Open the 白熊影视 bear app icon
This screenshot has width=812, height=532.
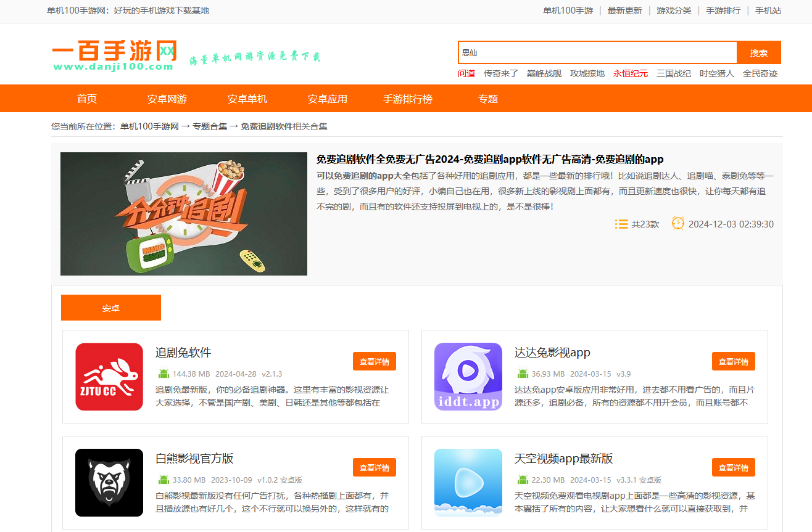tap(109, 483)
